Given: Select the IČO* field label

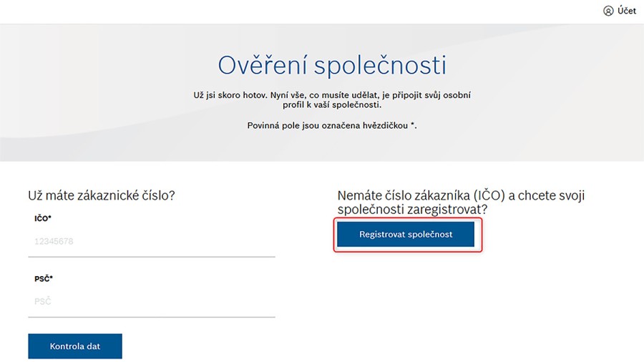Looking at the screenshot, I should (43, 218).
